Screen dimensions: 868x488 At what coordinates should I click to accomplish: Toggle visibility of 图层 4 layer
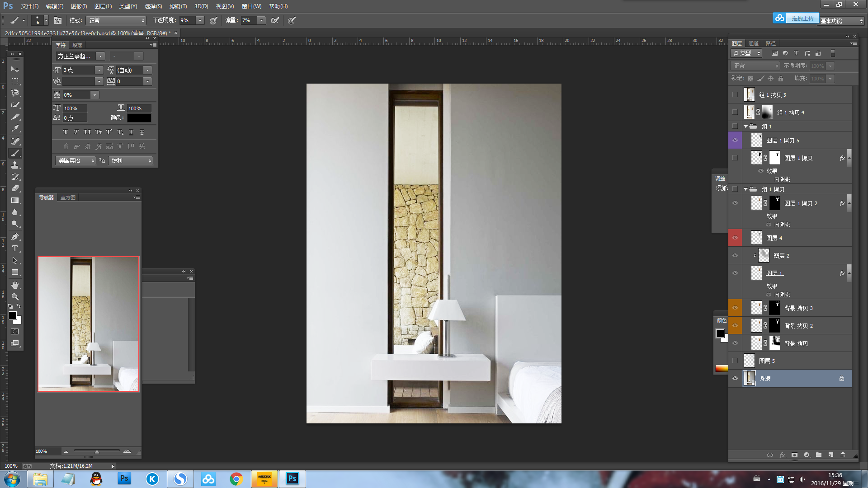[x=735, y=238]
